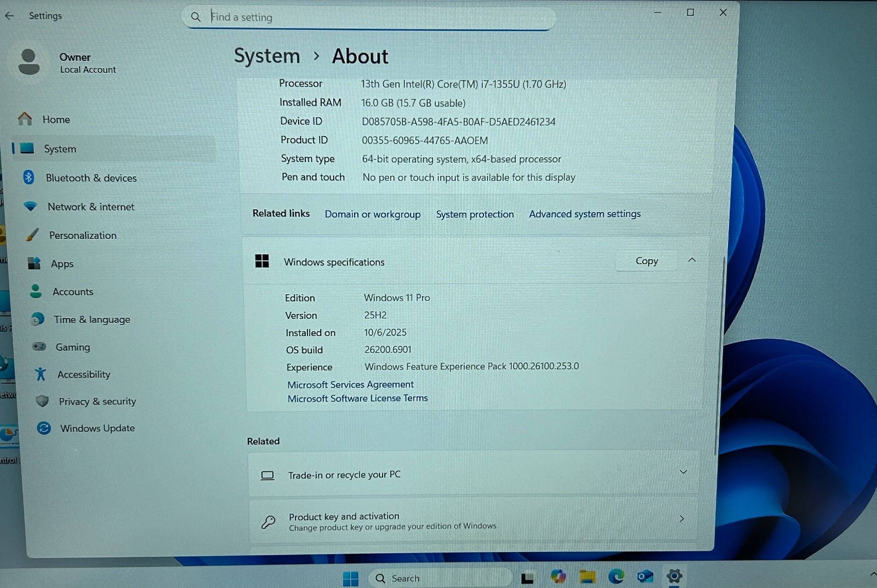This screenshot has height=588, width=877.
Task: Click the Device ID value text
Action: (458, 122)
